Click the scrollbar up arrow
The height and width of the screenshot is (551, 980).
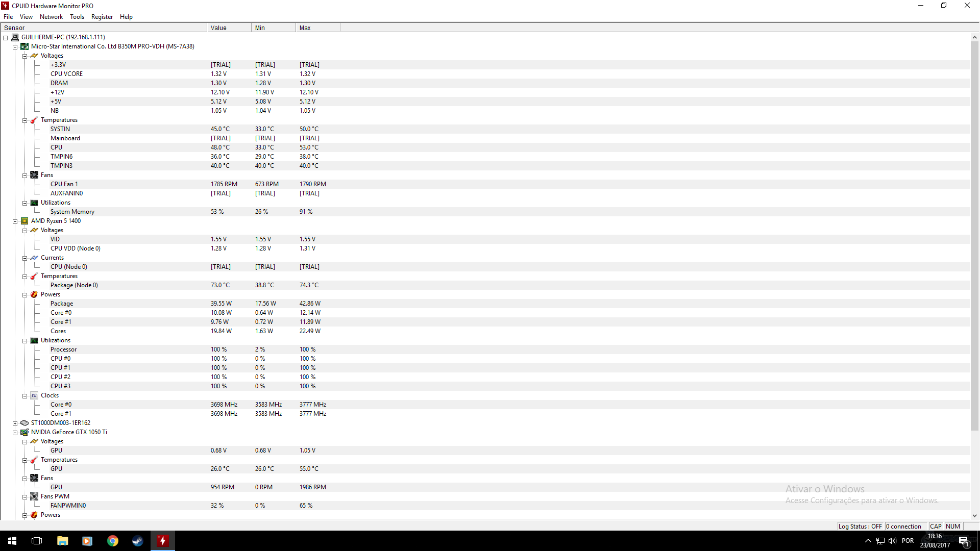click(974, 37)
